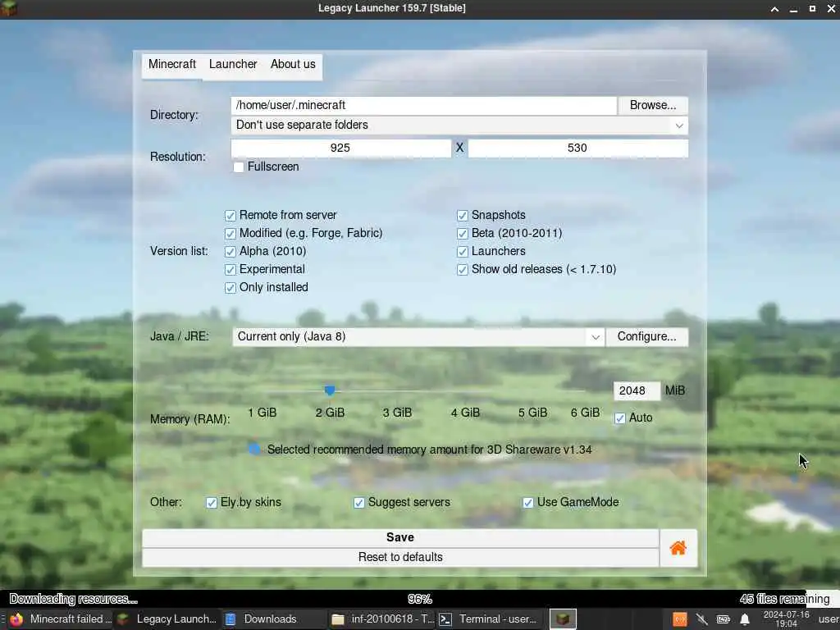Click the '45 files remaining' status text
840x630 pixels.
[785, 599]
